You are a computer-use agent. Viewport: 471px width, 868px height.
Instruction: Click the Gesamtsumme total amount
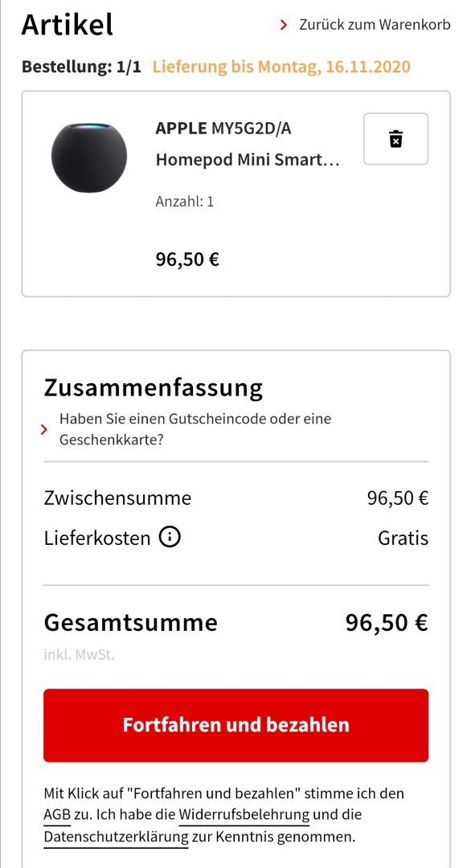pyautogui.click(x=387, y=623)
